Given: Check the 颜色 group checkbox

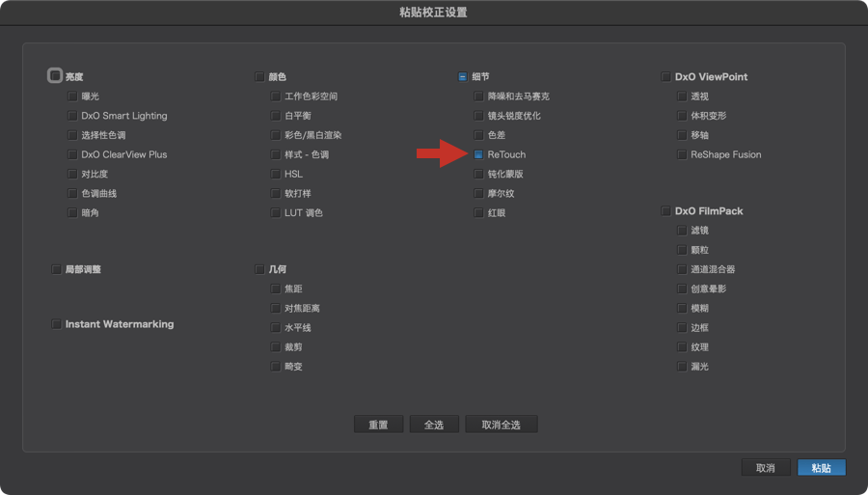Looking at the screenshot, I should coord(259,76).
